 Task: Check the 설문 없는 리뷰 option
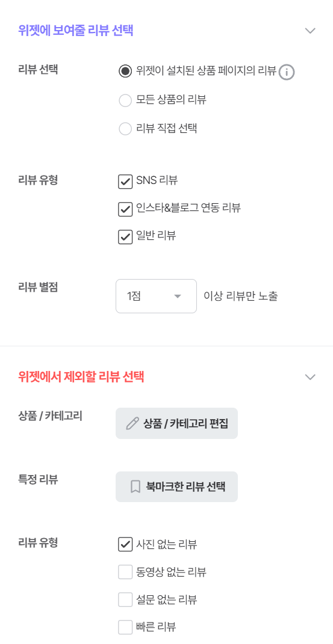tap(125, 600)
